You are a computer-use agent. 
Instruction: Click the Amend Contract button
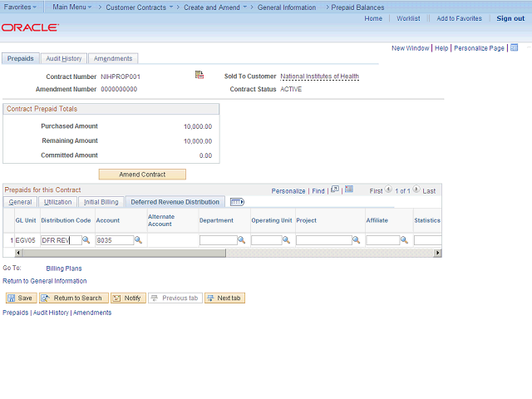click(x=142, y=175)
